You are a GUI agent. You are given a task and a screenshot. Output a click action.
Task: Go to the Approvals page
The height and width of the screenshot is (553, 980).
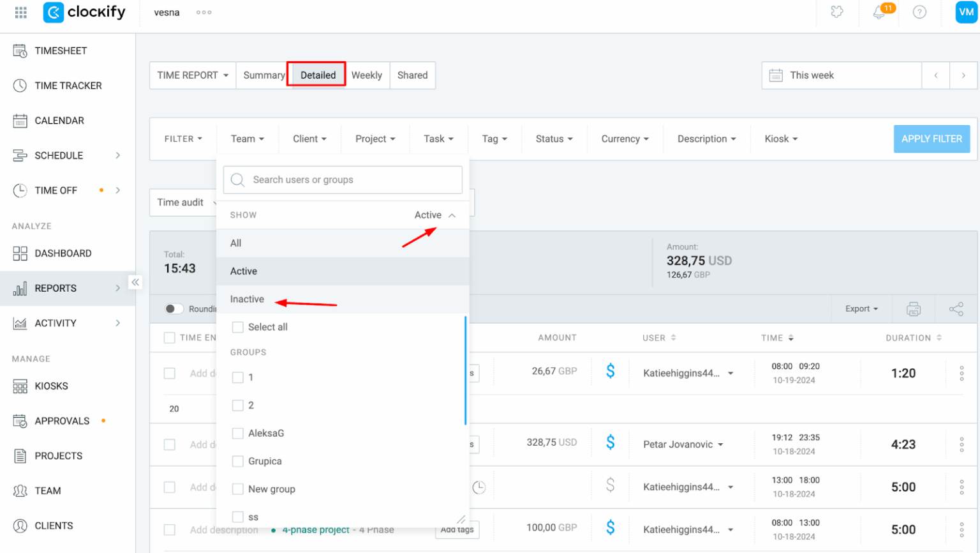tap(60, 420)
